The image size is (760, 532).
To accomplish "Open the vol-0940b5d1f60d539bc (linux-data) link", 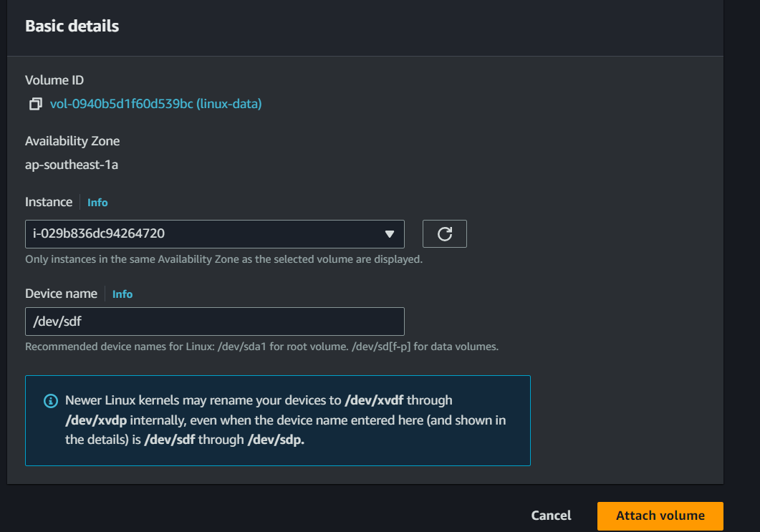I will pos(155,105).
